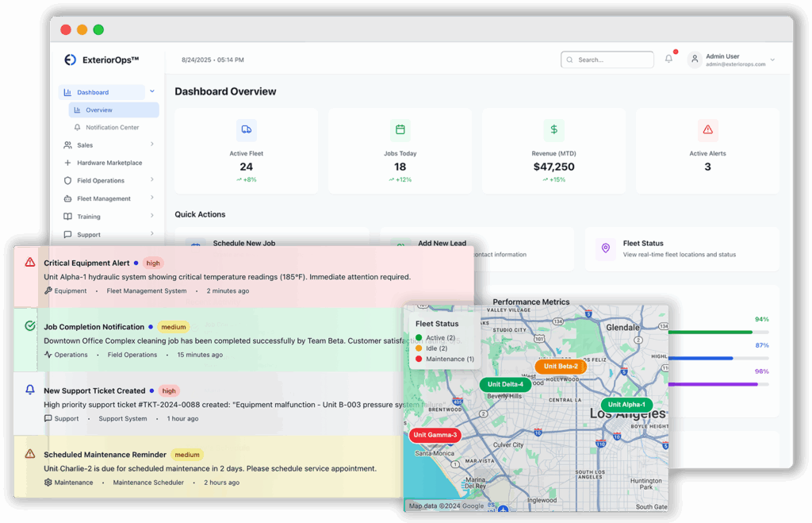812x523 pixels.
Task: Click the notification bell icon
Action: pyautogui.click(x=668, y=59)
